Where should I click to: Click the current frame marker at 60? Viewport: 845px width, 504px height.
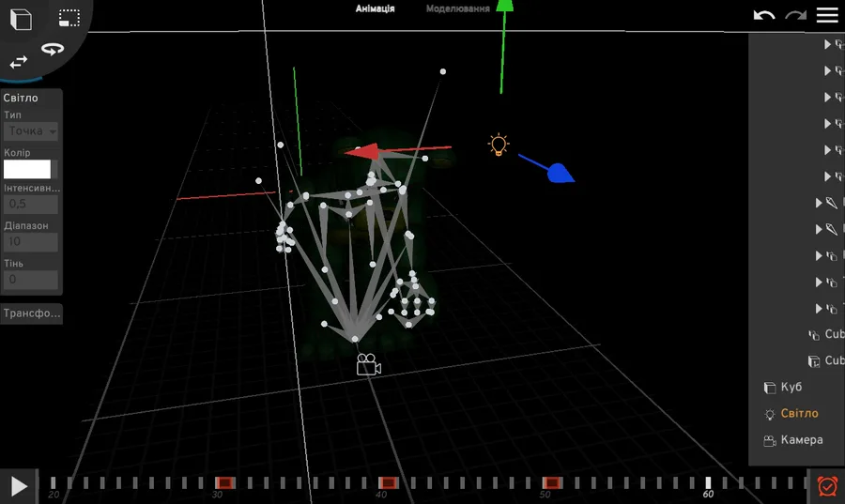[x=708, y=483]
